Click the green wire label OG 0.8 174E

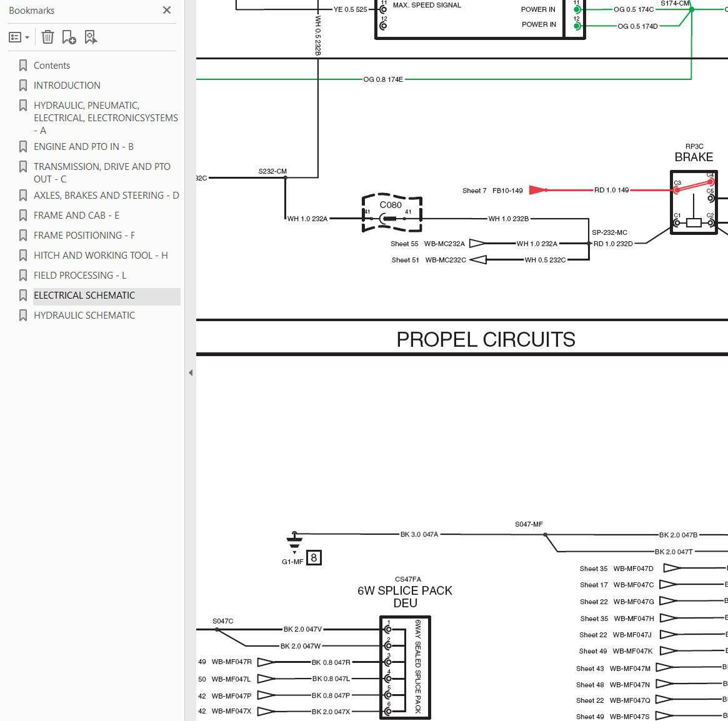383,79
